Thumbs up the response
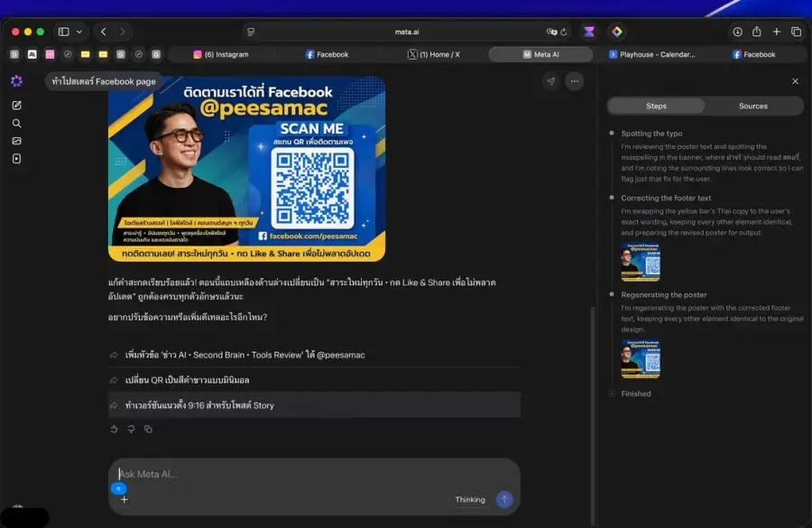Screen dimensions: 812x528 pos(114,429)
